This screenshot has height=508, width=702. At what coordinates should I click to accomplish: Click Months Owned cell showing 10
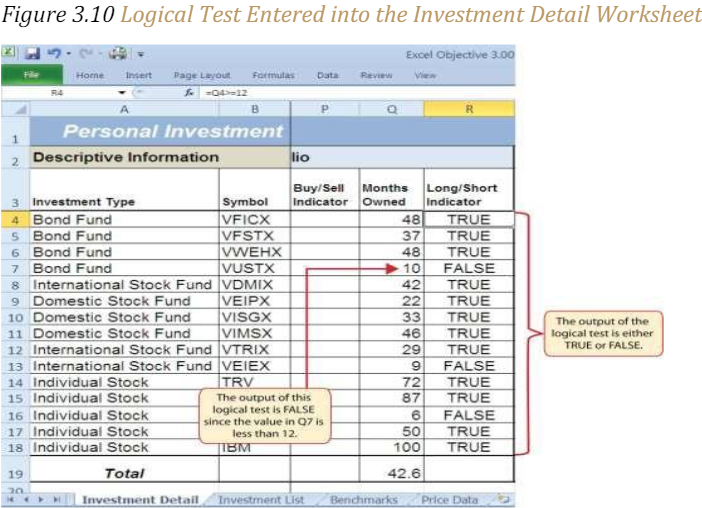click(x=392, y=269)
